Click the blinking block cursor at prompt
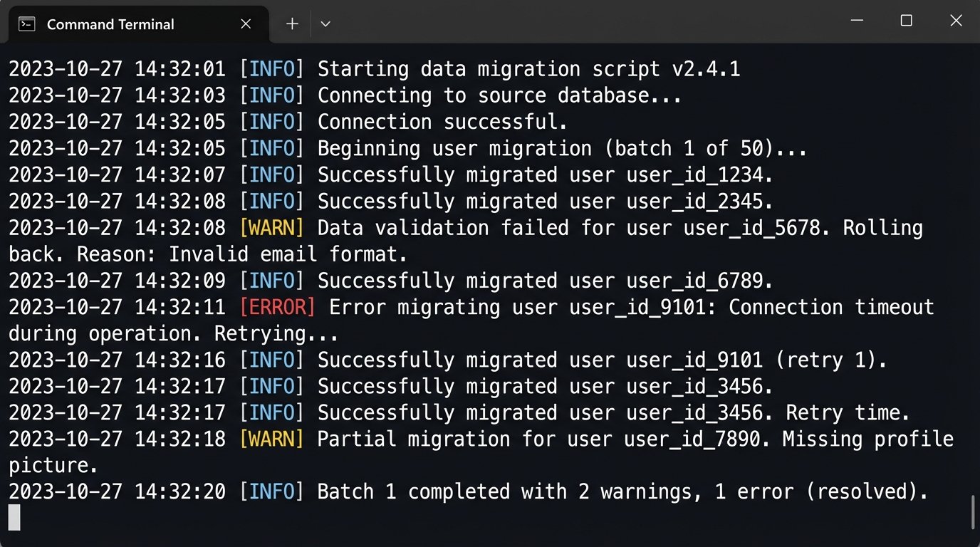This screenshot has width=980, height=547. [14, 517]
